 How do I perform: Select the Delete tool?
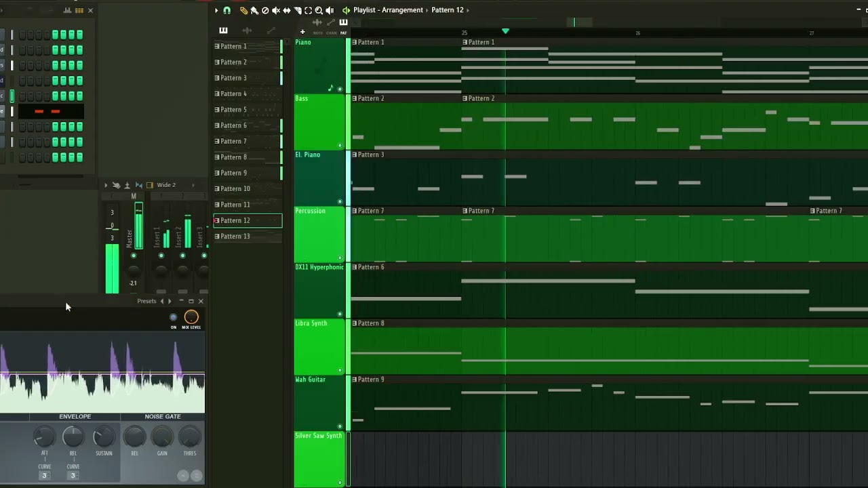point(265,10)
